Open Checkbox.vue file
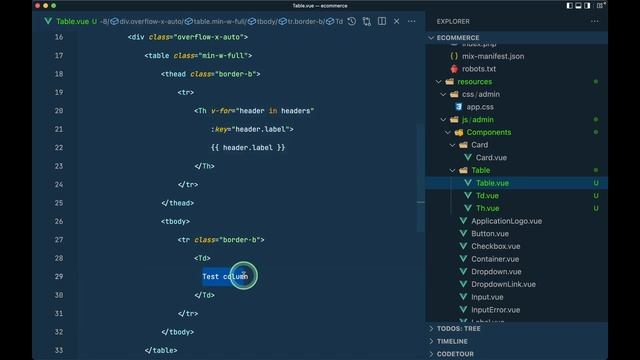Screen dimensions: 640x360 point(496,247)
